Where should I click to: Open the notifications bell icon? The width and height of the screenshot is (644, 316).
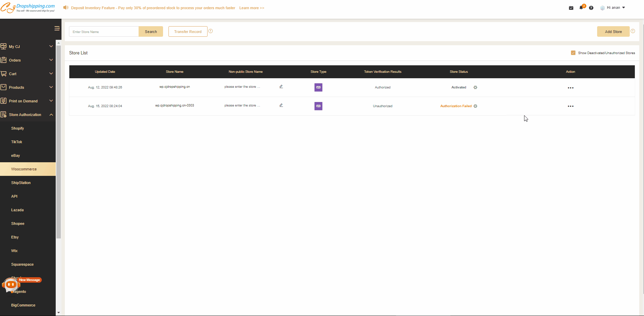tap(581, 8)
